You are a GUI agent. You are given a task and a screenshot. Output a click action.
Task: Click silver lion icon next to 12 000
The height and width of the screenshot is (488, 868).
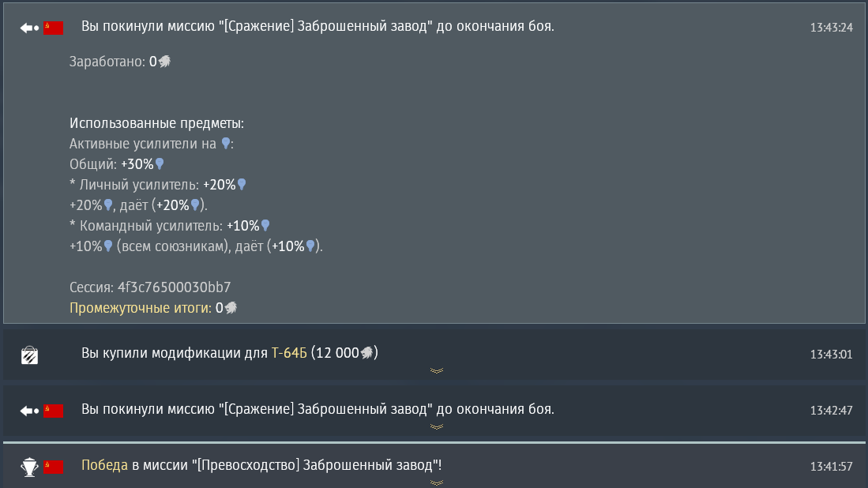tap(366, 352)
